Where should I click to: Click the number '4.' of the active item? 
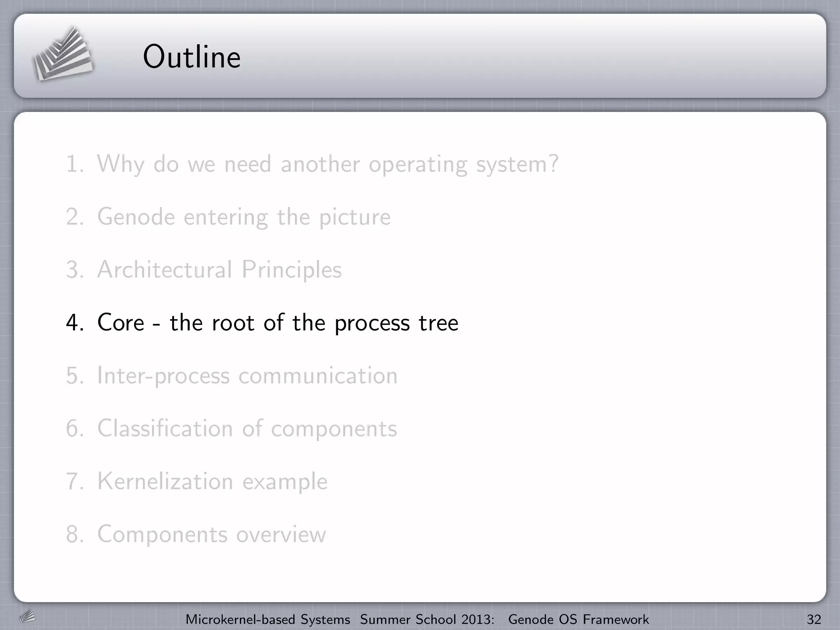75,322
